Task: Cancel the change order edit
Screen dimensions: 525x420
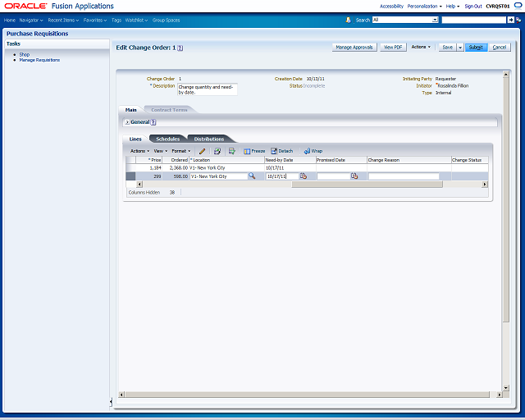Action: [x=500, y=48]
